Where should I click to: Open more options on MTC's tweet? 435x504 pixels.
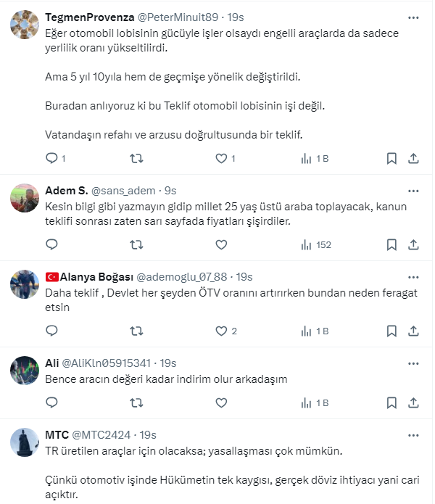[413, 434]
